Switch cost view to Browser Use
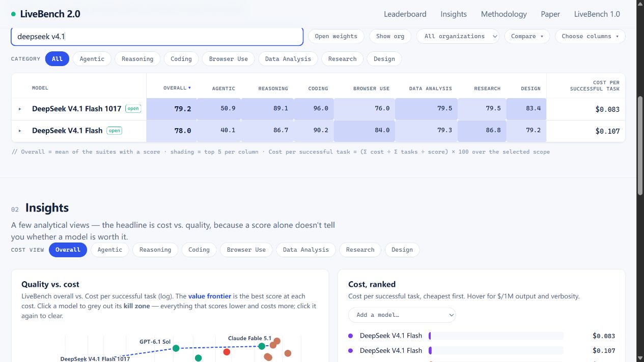Image resolution: width=644 pixels, height=362 pixels. [246, 250]
